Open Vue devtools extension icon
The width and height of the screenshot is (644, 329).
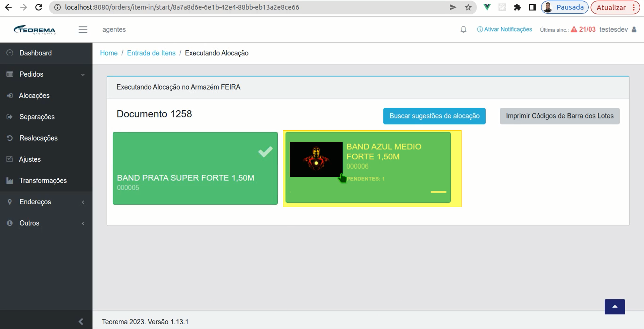(487, 7)
